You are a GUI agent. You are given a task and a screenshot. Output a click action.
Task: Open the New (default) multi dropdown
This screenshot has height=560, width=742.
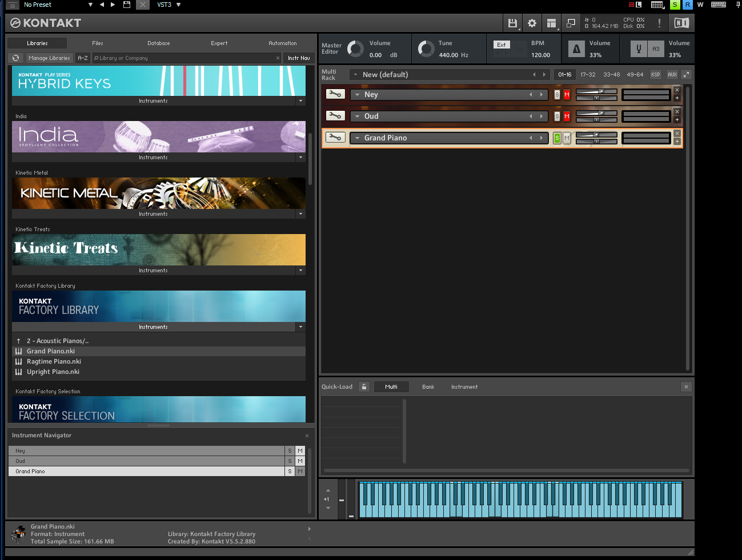pyautogui.click(x=356, y=75)
